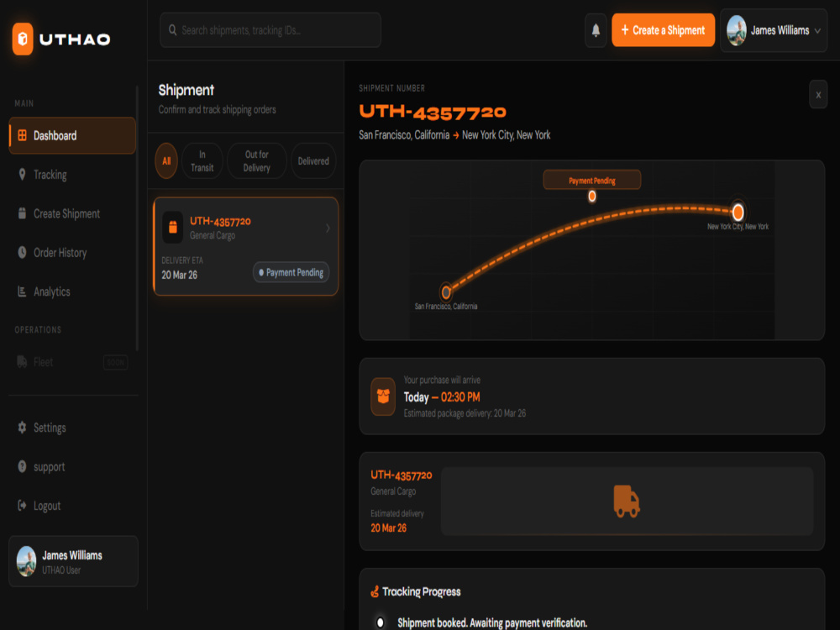Click the estimated delivery date 20 Mar 26
This screenshot has height=630, width=840.
tap(388, 528)
